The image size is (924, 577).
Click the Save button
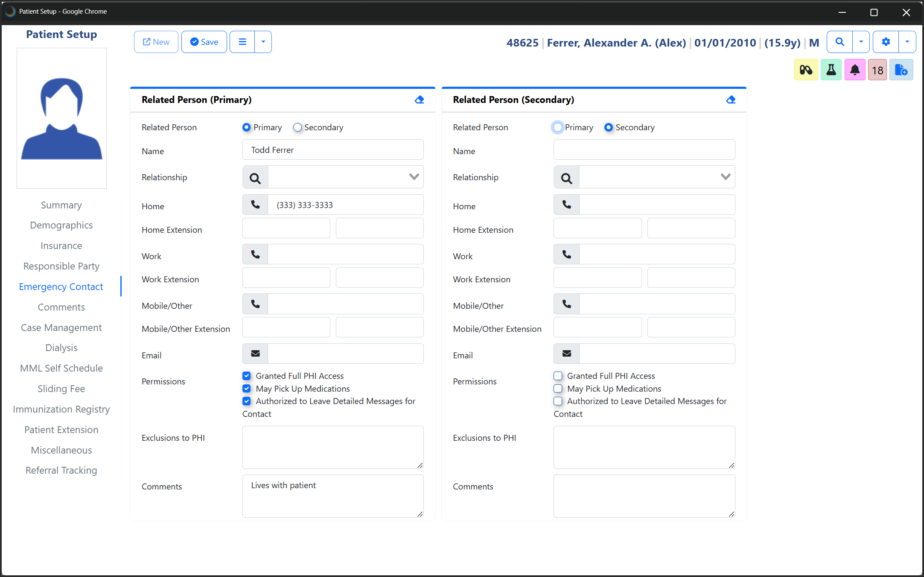[204, 42]
